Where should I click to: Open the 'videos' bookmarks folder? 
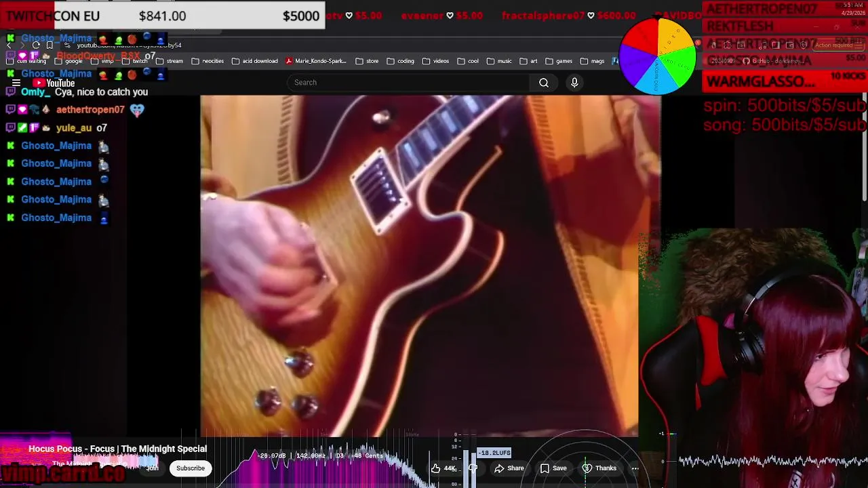coord(435,61)
